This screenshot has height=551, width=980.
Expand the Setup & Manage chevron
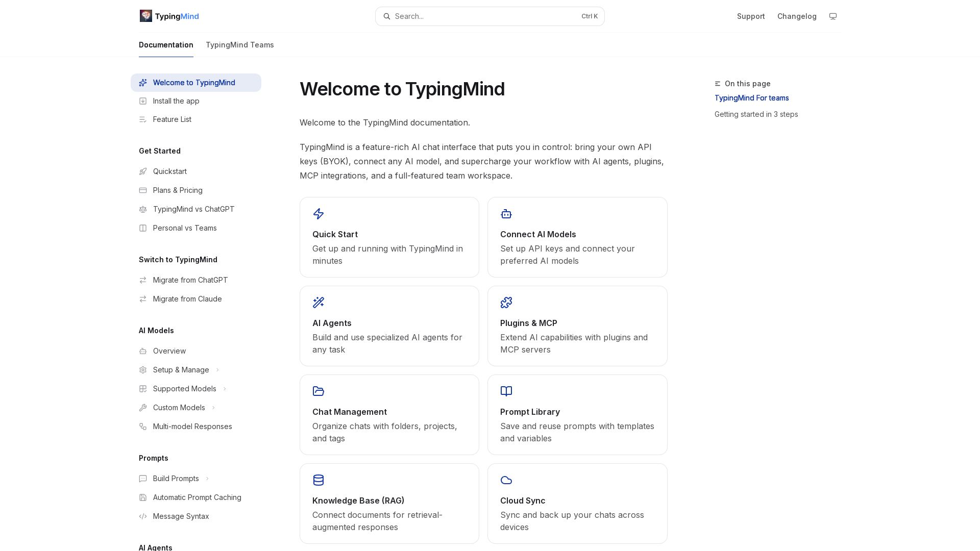click(x=217, y=370)
